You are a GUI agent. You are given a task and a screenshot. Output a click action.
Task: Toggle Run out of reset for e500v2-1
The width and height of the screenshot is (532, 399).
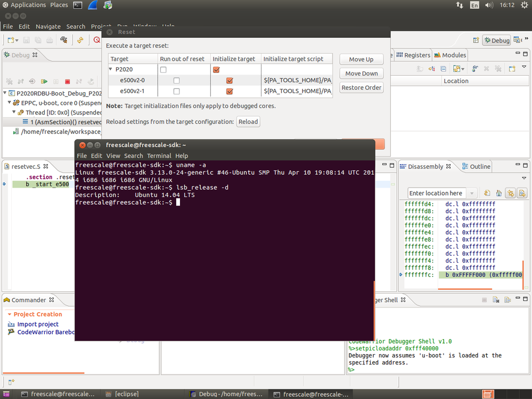pyautogui.click(x=176, y=91)
